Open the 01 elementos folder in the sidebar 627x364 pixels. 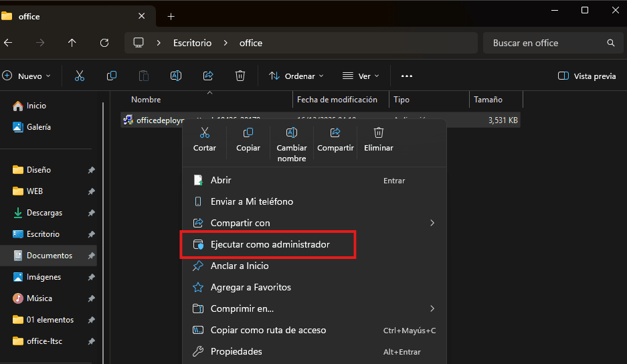50,320
